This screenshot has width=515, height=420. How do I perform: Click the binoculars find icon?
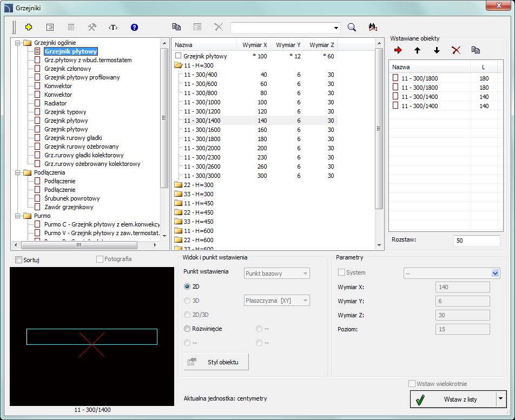[x=373, y=27]
